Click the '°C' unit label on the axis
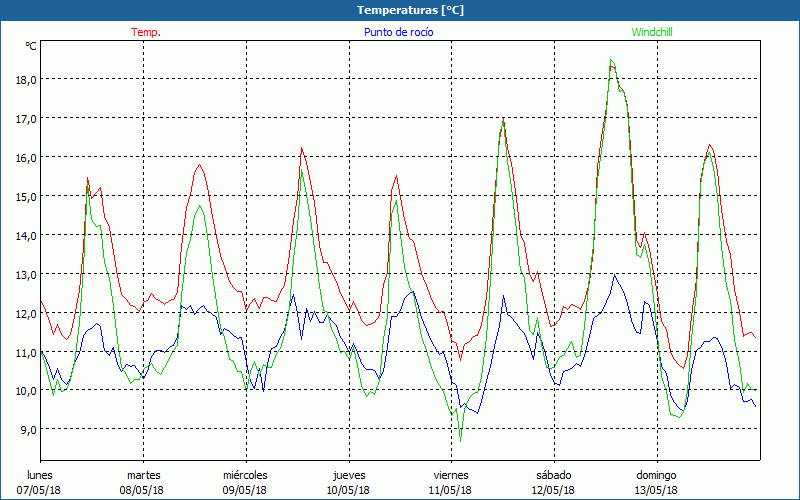 tap(31, 46)
